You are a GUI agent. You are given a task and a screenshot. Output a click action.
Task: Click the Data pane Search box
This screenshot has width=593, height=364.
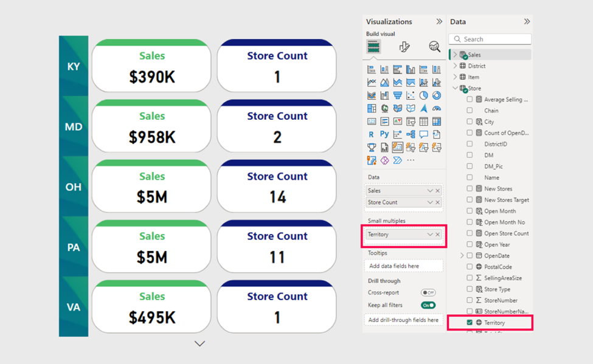pos(490,39)
